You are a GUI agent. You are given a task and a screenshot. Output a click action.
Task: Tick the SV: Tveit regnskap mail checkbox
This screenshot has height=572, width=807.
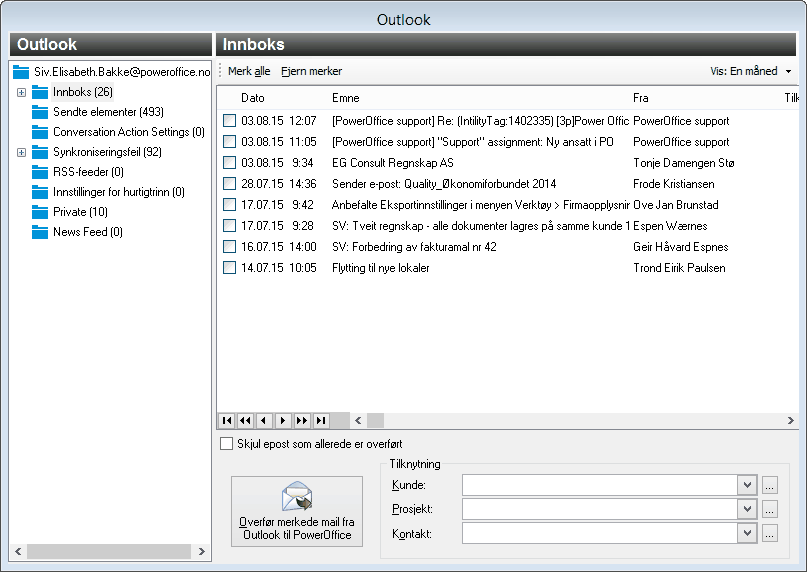point(229,226)
